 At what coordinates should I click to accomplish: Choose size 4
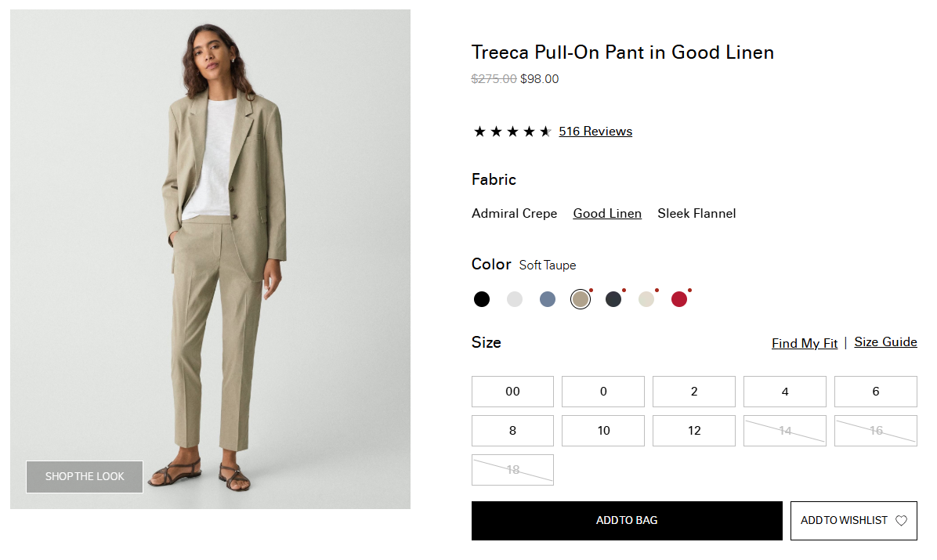[785, 392]
